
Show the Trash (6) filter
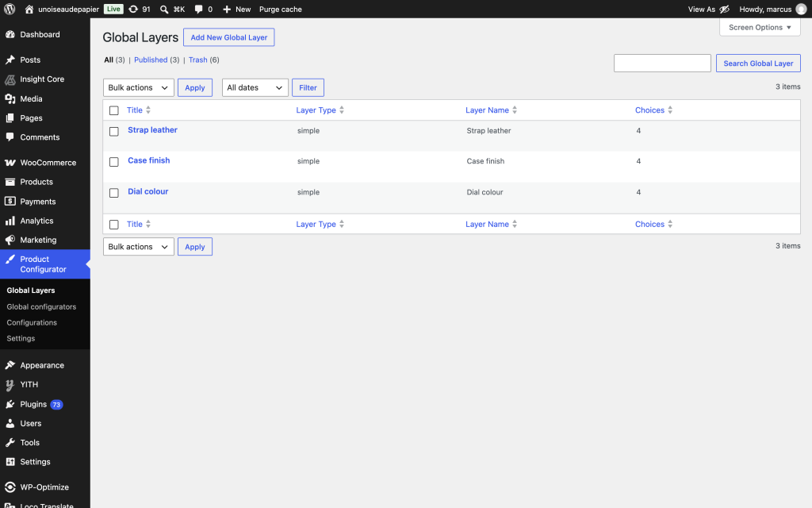[x=204, y=60]
